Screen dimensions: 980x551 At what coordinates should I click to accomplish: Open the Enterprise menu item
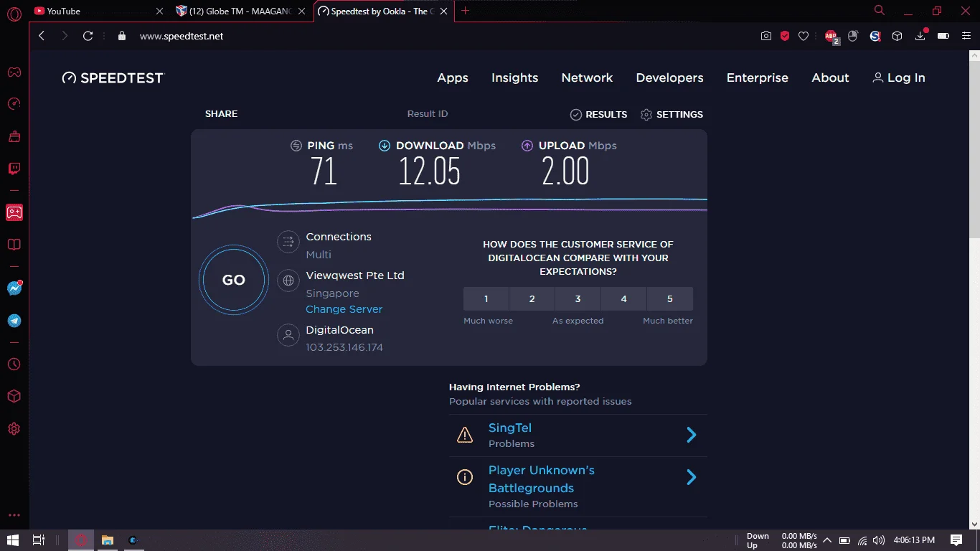[757, 77]
